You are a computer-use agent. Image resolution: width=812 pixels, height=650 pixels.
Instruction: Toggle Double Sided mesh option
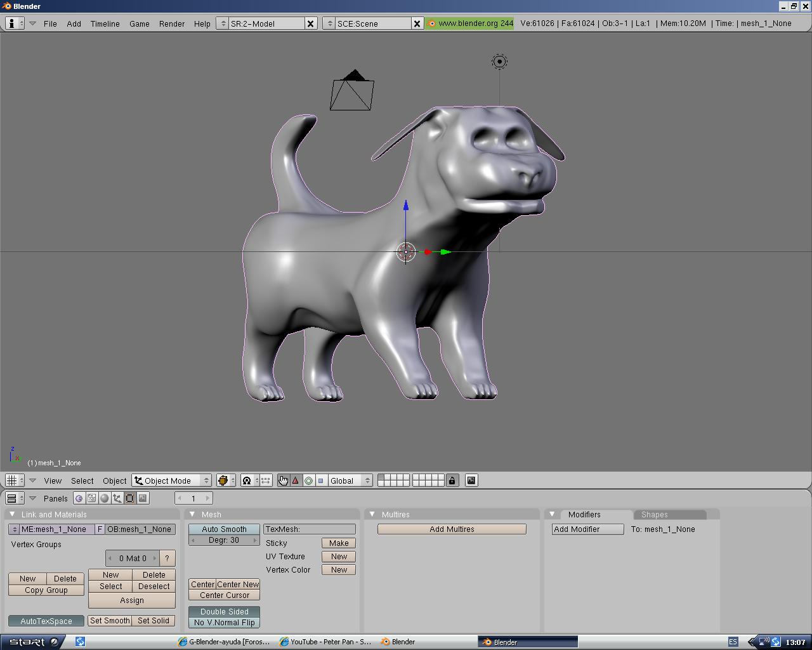[x=224, y=611]
